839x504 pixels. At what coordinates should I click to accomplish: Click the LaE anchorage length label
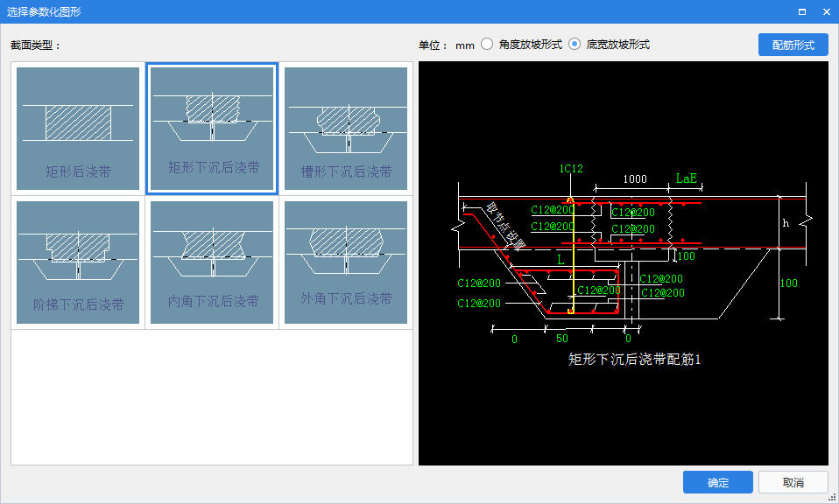pyautogui.click(x=686, y=178)
